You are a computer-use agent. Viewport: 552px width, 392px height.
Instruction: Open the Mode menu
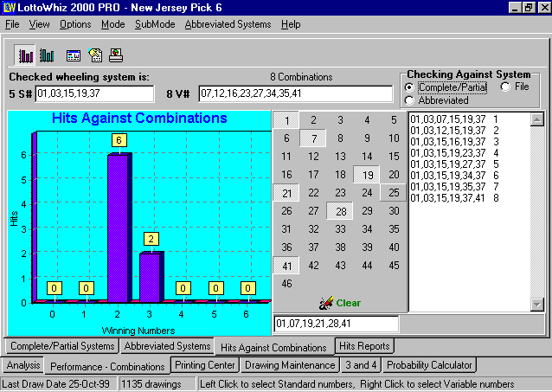coord(113,24)
